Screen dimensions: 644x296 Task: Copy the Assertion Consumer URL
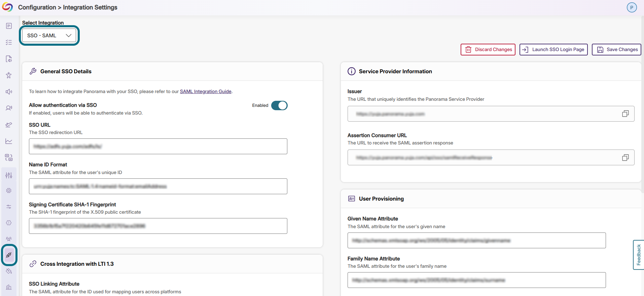[x=625, y=158]
